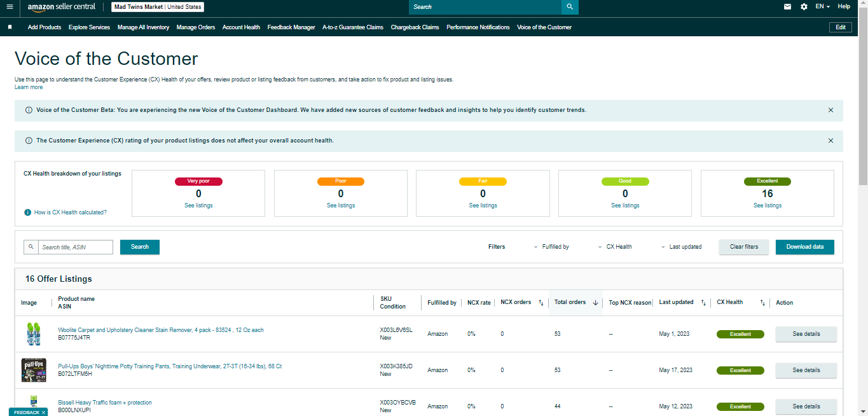The image size is (868, 416).
Task: Click SKU text X003K385JD
Action: click(396, 366)
